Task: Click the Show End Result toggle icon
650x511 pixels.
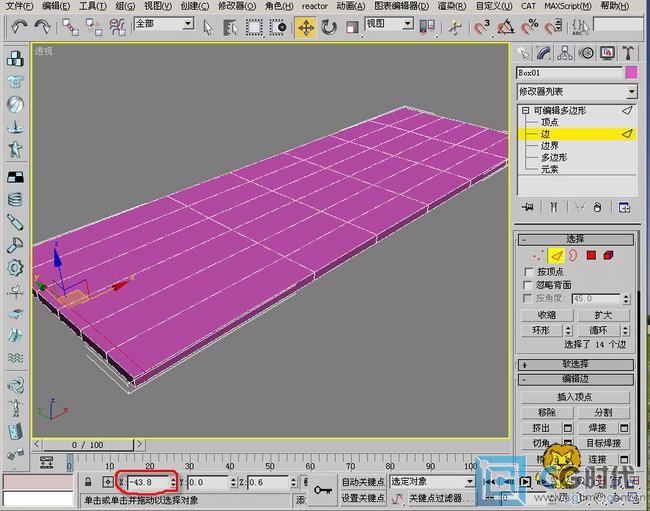Action: (553, 207)
